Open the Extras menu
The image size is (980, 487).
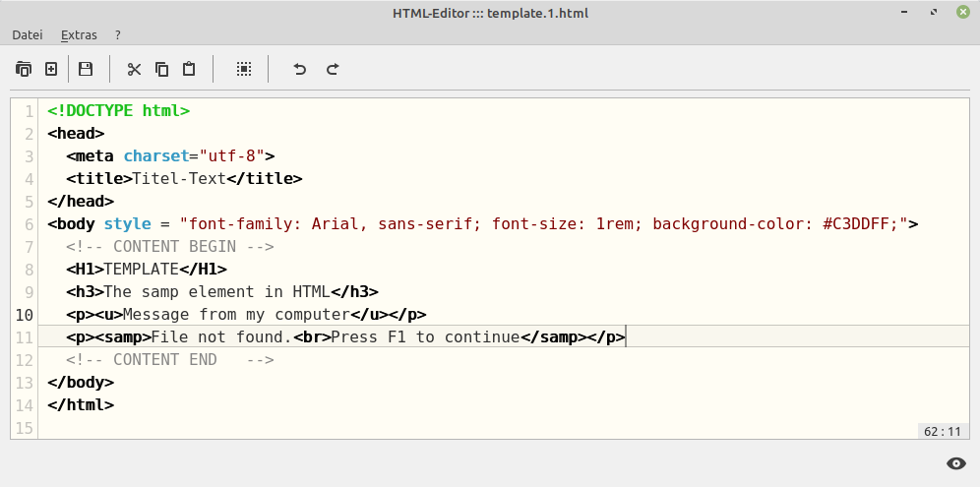pyautogui.click(x=79, y=34)
